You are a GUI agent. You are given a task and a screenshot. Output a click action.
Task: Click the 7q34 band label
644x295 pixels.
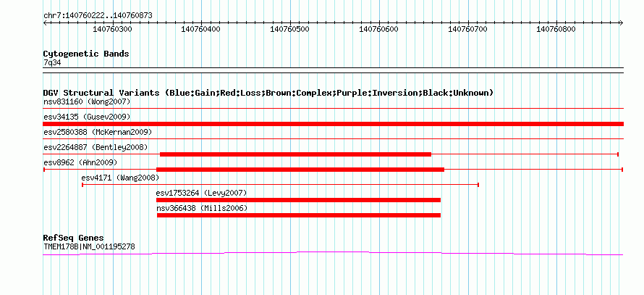tap(53, 62)
